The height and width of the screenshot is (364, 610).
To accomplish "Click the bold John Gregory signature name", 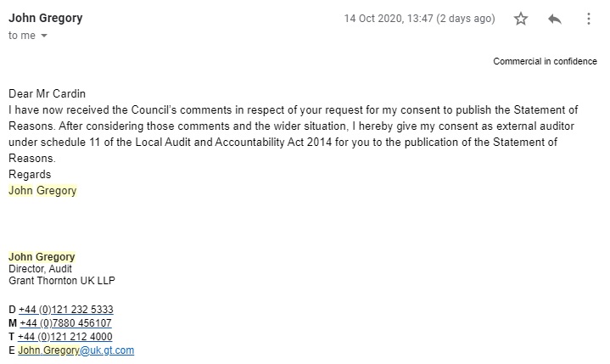I will tap(42, 256).
